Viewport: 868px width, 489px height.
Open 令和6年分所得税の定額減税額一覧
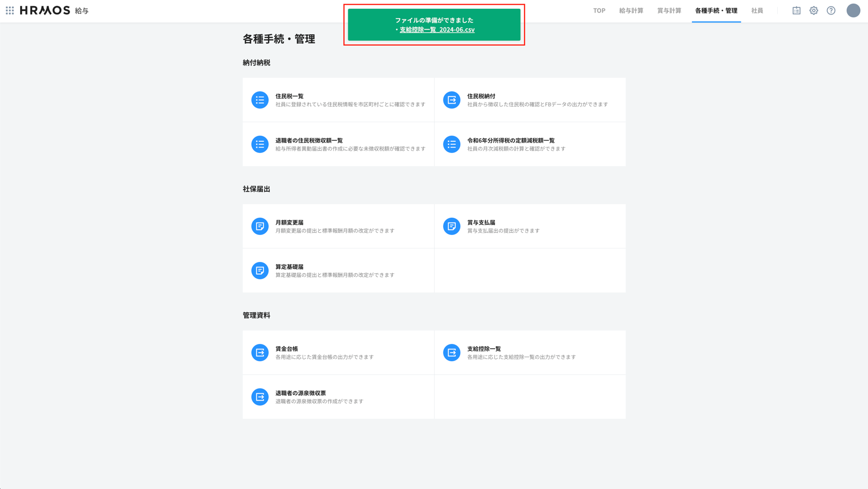[x=510, y=140]
